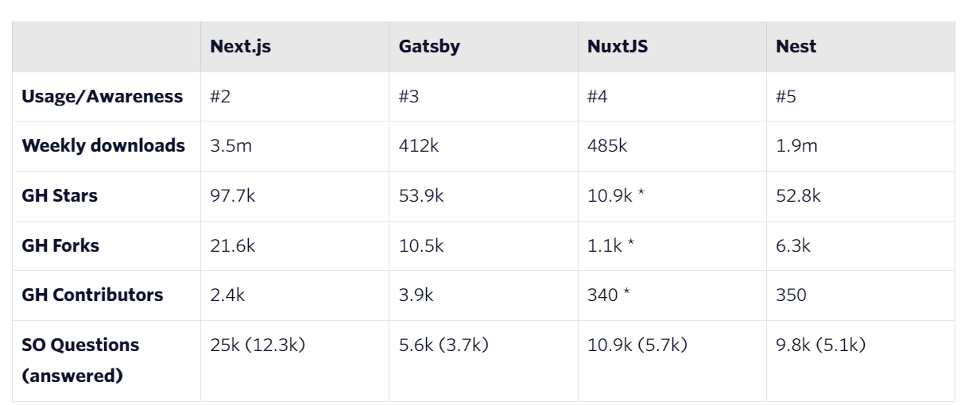
Task: Select the Weekly downloads row label
Action: coord(103,146)
